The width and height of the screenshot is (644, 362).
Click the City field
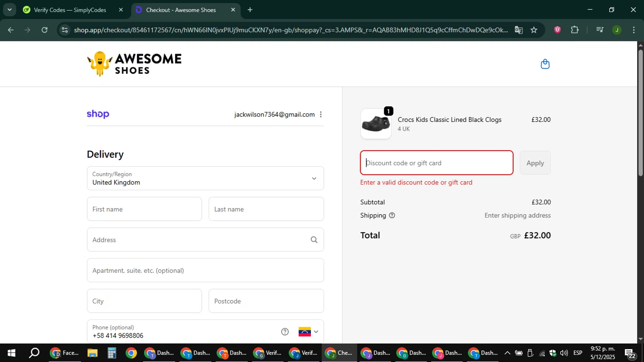coord(144,301)
